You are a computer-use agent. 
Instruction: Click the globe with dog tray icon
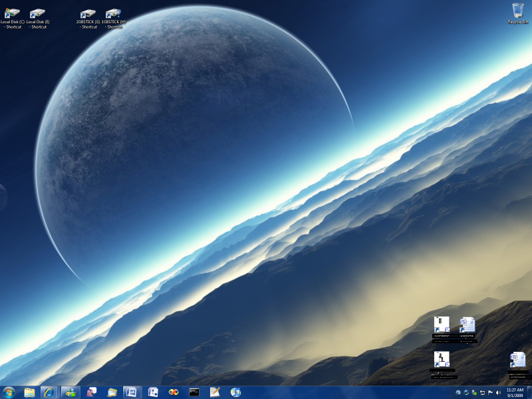tap(466, 393)
